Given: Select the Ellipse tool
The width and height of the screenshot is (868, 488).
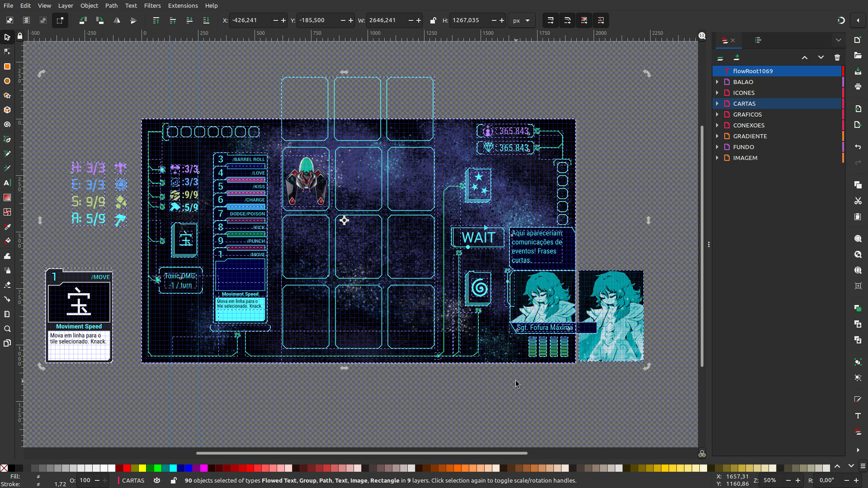Looking at the screenshot, I should click(7, 81).
